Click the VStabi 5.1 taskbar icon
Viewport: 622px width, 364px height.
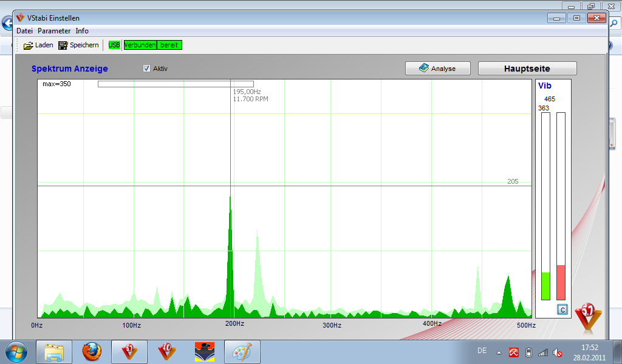click(129, 351)
